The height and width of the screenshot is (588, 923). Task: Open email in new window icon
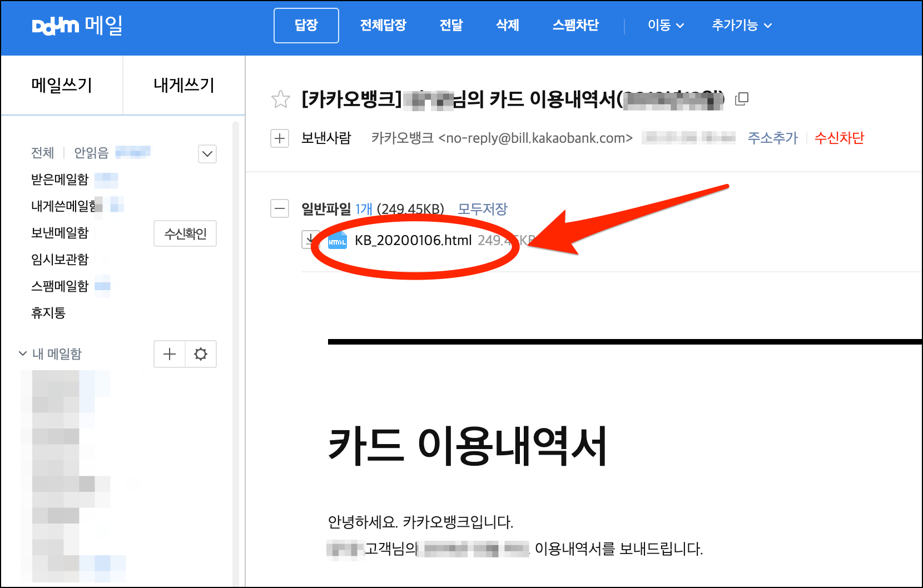coord(742,99)
